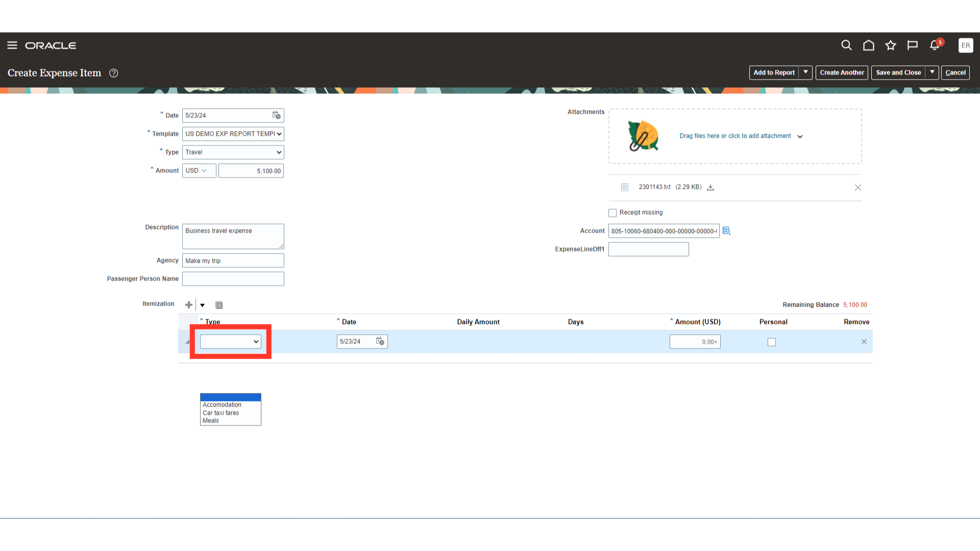Image resolution: width=980 pixels, height=551 pixels.
Task: Open calendar picker in itemization Date row
Action: coord(380,341)
